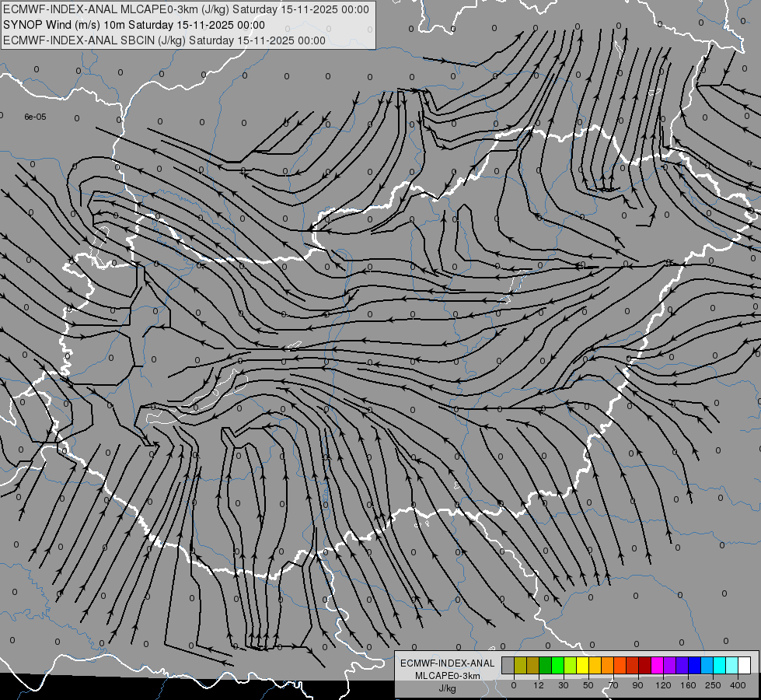Click the legend scale value 50

(588, 685)
